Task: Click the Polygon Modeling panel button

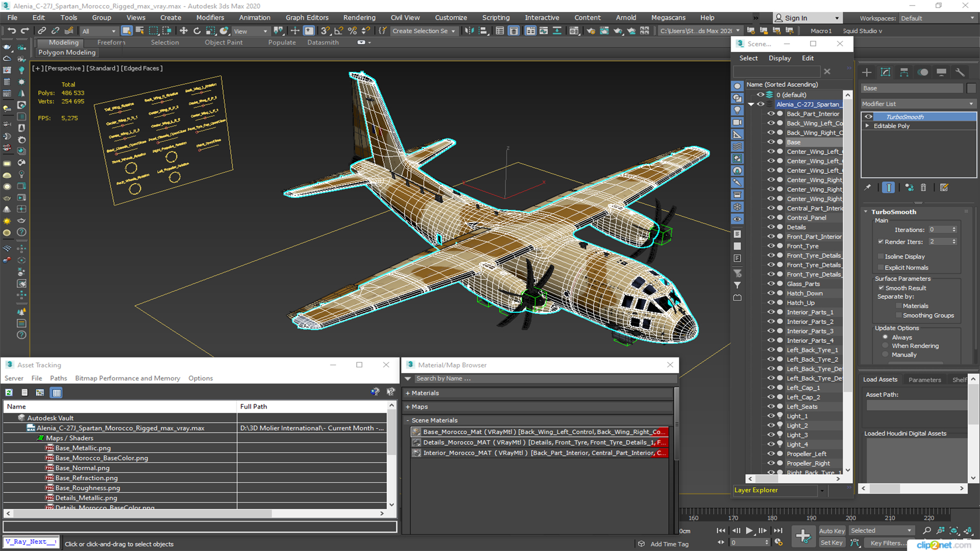Action: 67,53
